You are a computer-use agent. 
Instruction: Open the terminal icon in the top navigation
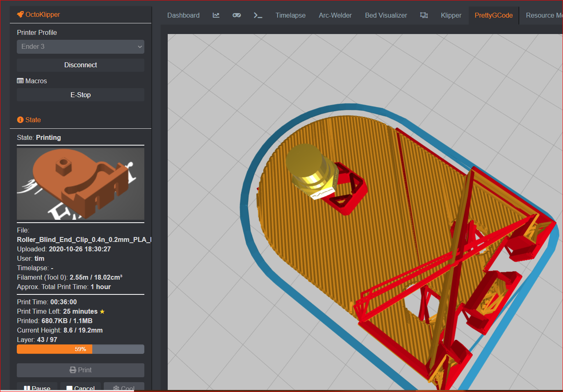[x=258, y=15]
